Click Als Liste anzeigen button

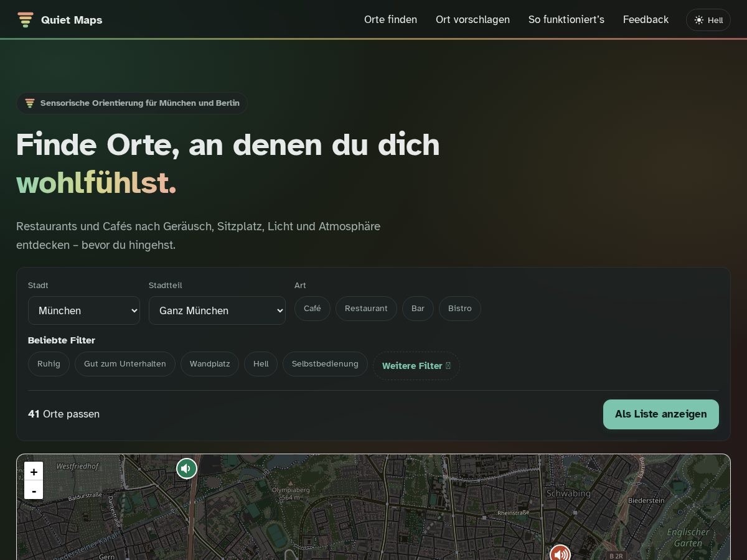tap(661, 414)
